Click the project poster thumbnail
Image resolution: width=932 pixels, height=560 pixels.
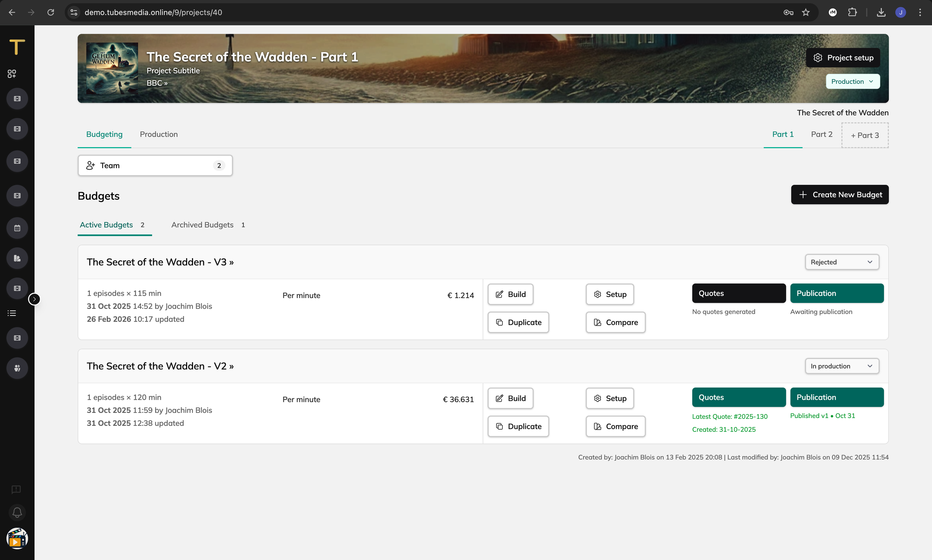112,68
